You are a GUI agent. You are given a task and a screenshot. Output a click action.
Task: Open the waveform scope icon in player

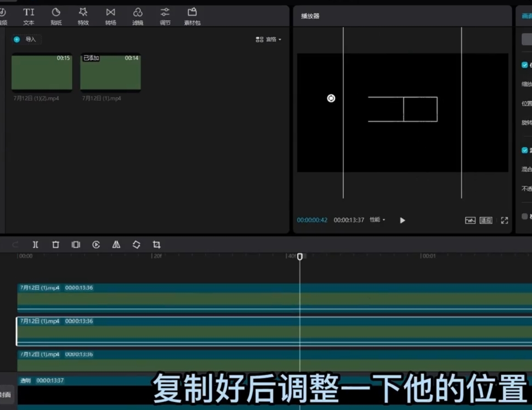coord(470,220)
